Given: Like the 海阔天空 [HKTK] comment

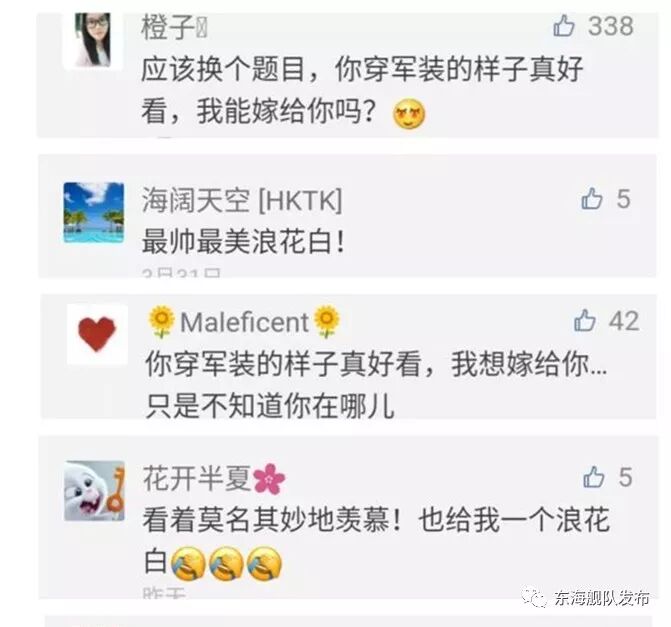Looking at the screenshot, I should [592, 199].
